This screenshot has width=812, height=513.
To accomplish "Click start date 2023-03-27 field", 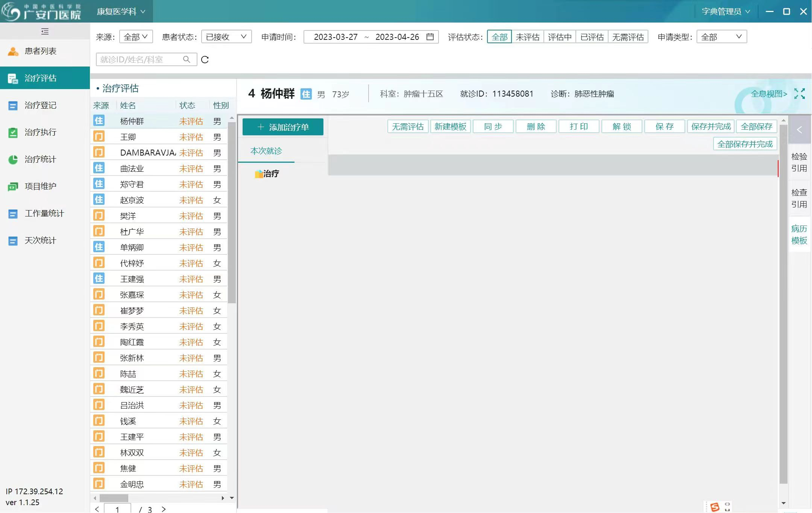I will pos(335,37).
